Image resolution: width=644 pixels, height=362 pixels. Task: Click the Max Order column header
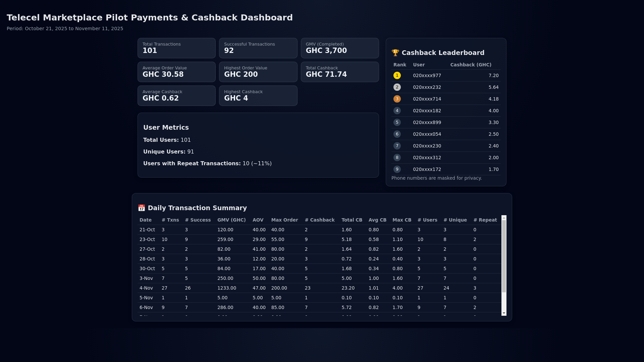pyautogui.click(x=285, y=220)
